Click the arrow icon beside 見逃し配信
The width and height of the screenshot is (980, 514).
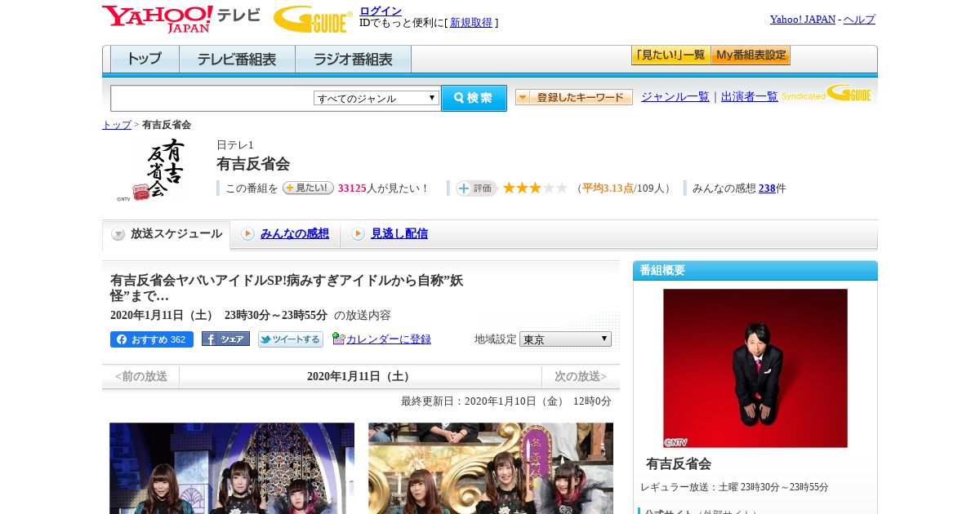[358, 234]
